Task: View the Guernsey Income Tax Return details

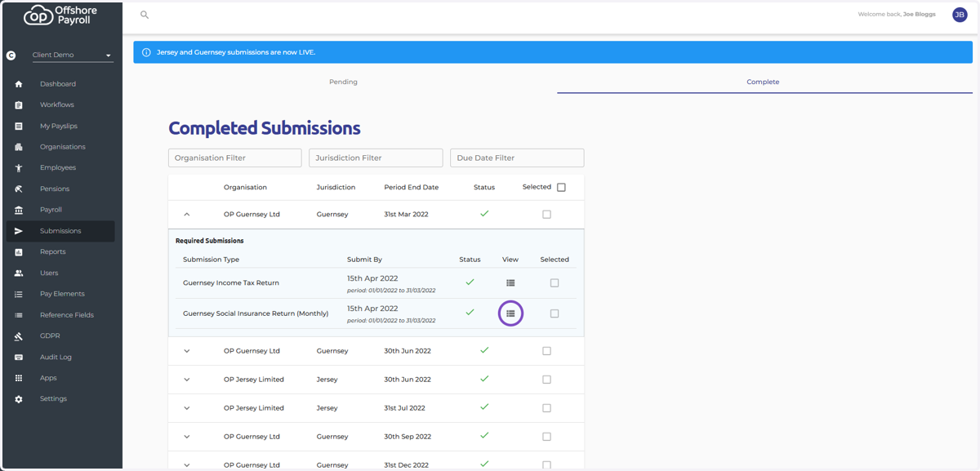Action: point(510,282)
